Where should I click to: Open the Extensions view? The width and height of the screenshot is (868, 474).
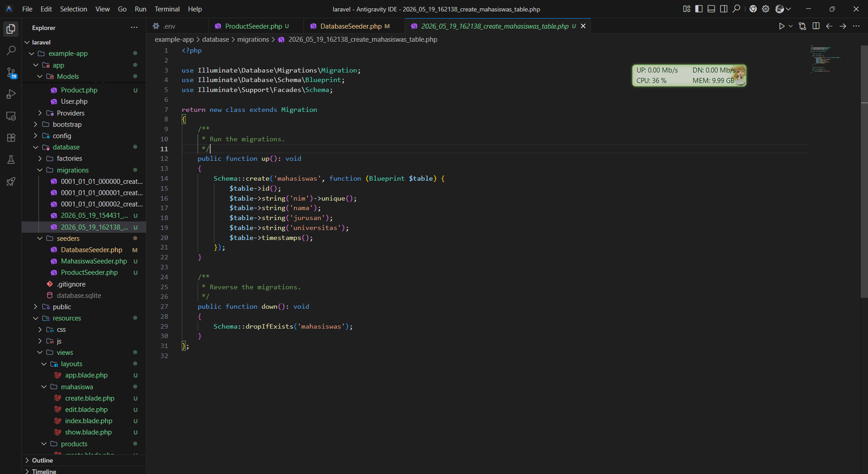tap(11, 138)
